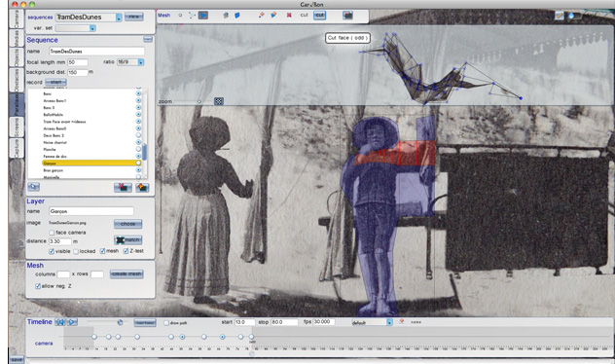The height and width of the screenshot is (364, 615).
Task: Toggle the highlighted 'cut' face button
Action: pyautogui.click(x=319, y=16)
